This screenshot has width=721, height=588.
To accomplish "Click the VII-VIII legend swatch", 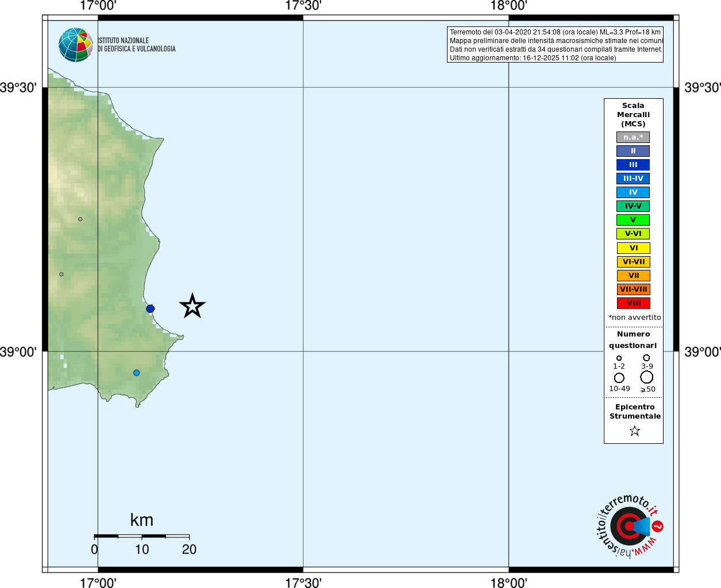I will click(x=634, y=289).
